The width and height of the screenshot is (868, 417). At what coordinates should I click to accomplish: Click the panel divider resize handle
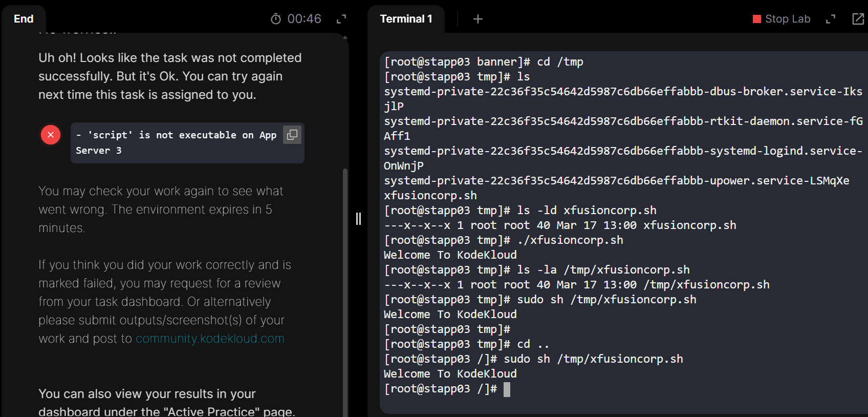click(x=358, y=219)
